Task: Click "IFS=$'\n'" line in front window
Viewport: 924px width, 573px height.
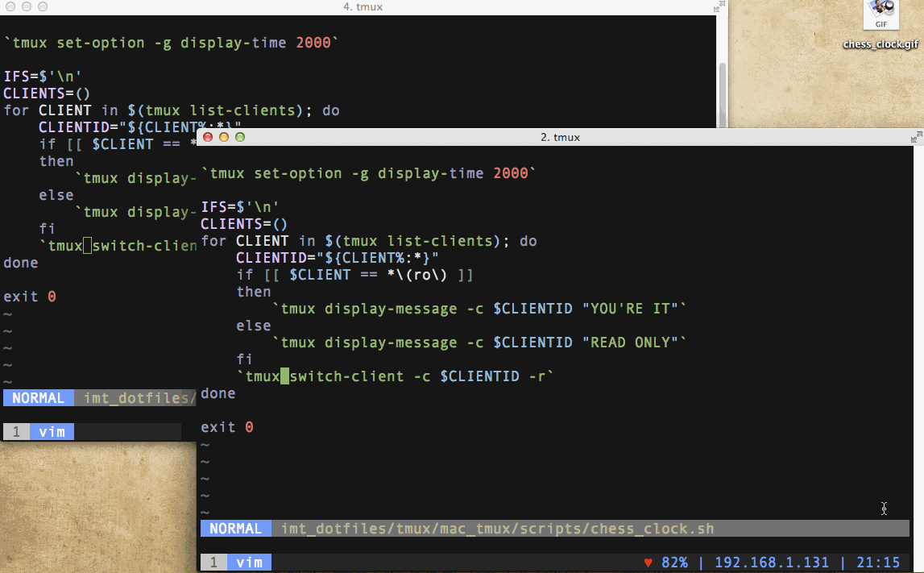Action: tap(240, 207)
